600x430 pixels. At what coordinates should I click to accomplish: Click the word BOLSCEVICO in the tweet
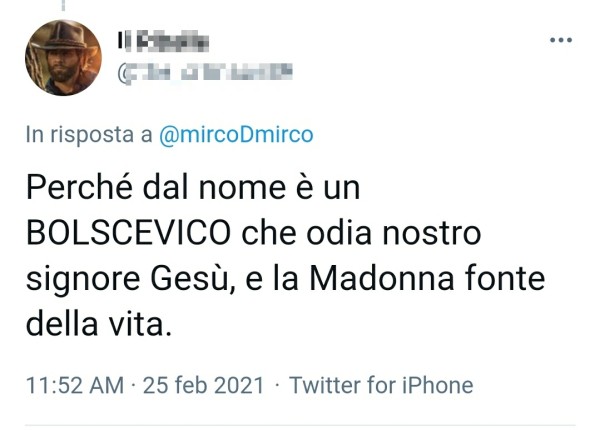click(132, 235)
